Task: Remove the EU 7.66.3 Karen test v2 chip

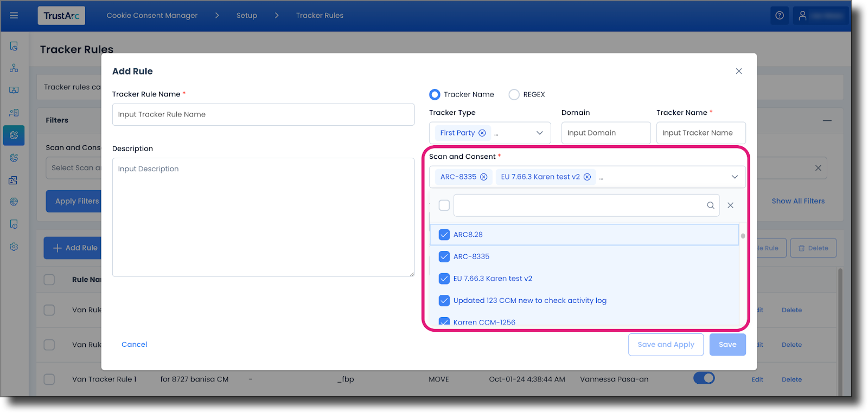Action: [x=587, y=177]
